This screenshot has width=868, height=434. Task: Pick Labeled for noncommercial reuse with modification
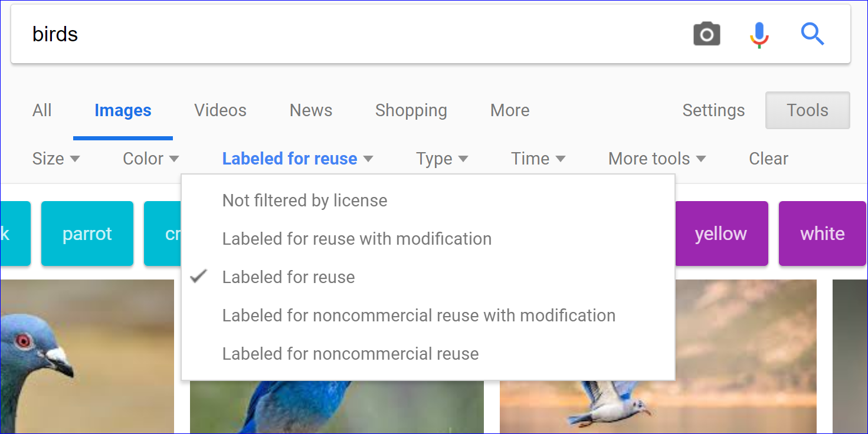[x=418, y=315]
